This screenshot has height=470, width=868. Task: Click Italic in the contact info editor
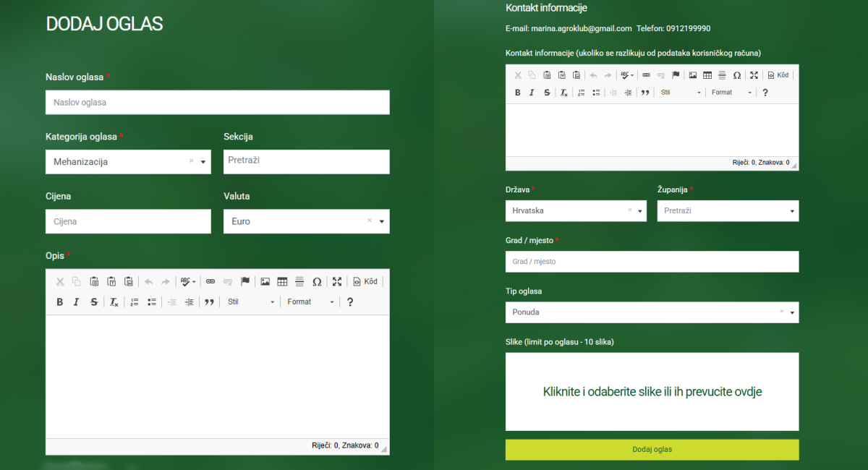point(532,93)
